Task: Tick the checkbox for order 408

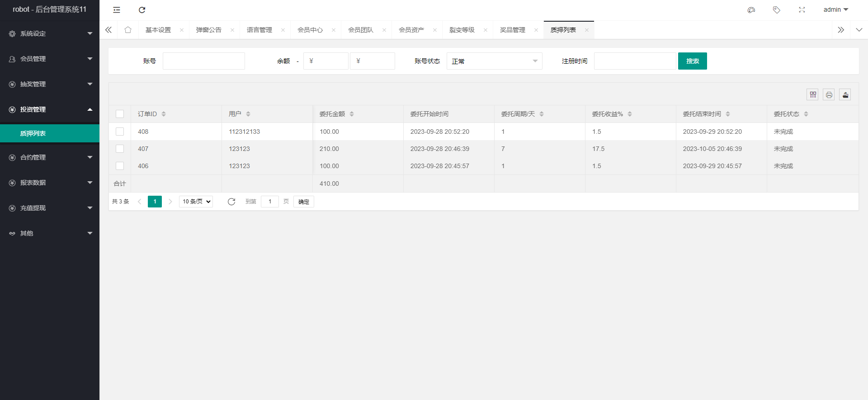Action: (x=120, y=132)
